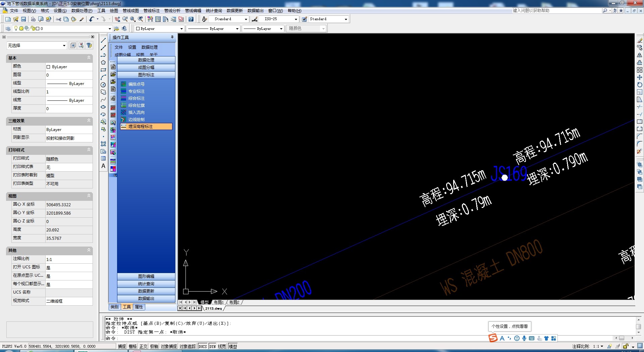Click the 图形编辑 panel button
This screenshot has height=352, width=644.
tap(146, 276)
